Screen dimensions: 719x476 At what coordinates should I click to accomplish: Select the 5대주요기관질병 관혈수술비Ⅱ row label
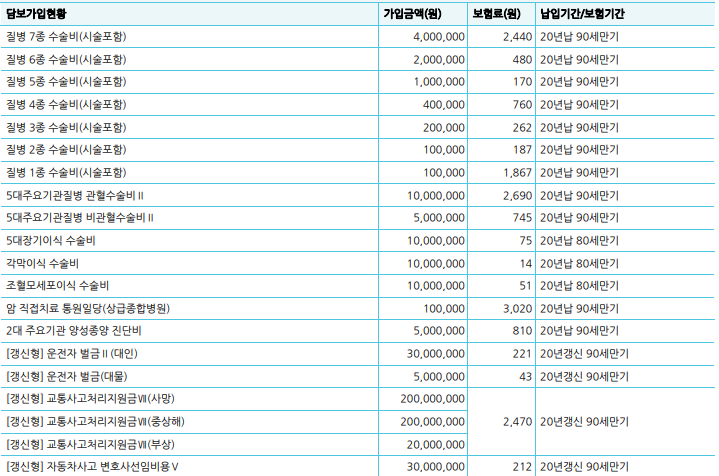click(x=76, y=196)
